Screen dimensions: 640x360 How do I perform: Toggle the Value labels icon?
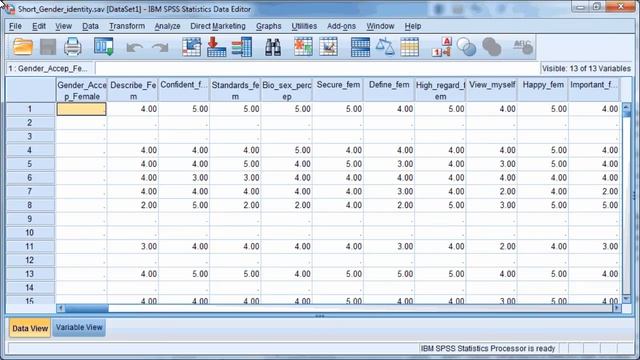(442, 47)
